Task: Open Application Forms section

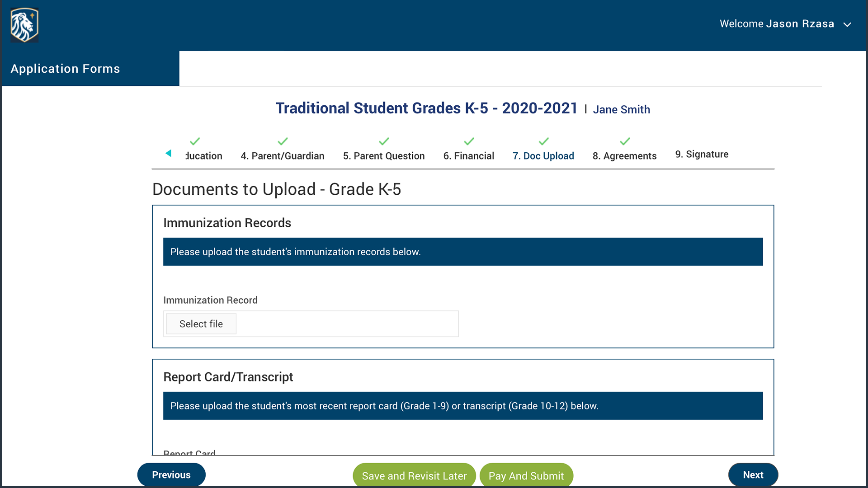Action: [66, 69]
